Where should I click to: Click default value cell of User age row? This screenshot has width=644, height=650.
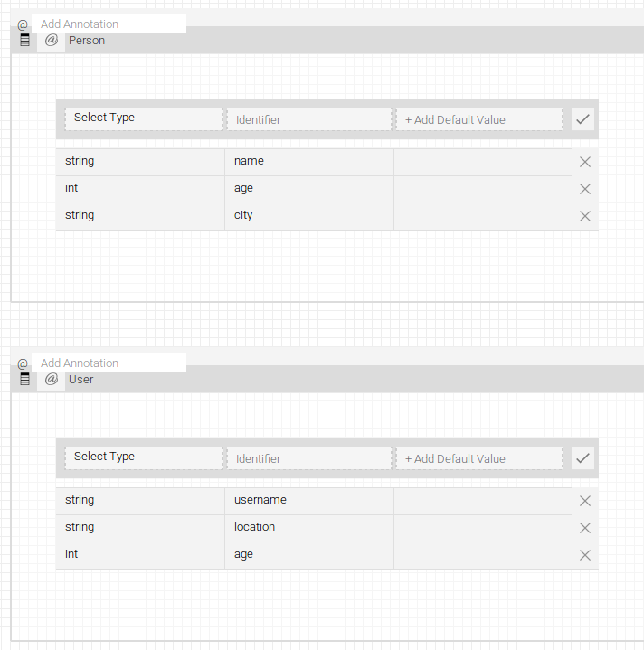coord(483,555)
